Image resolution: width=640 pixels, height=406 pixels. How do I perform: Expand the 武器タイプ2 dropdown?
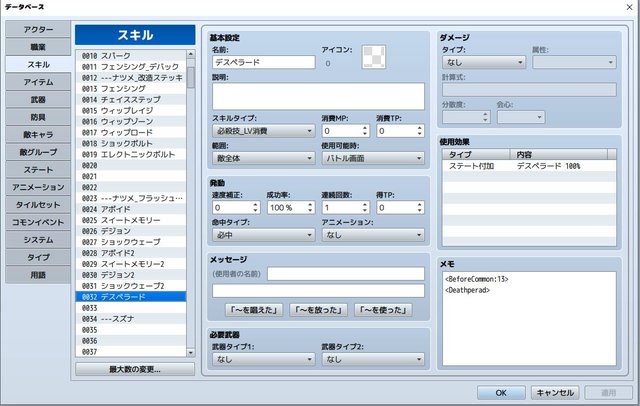373,359
